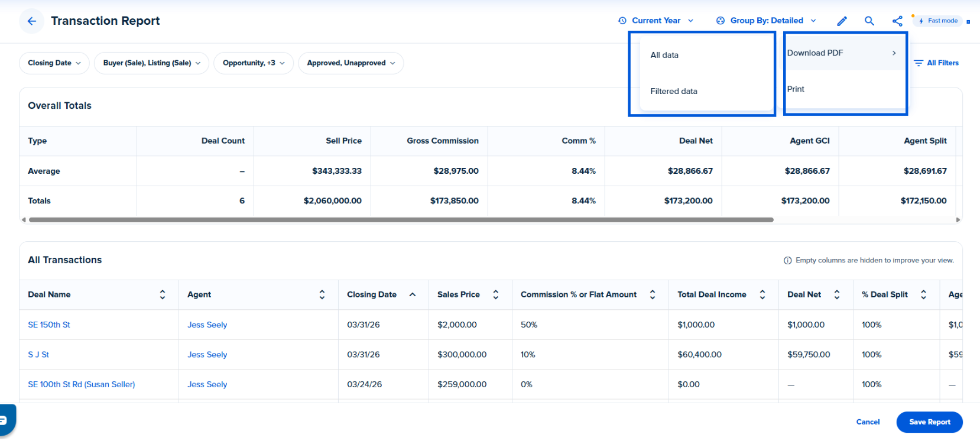Open Approved, Unapproved filter dropdown
Viewport: 980px width, 444px height.
point(351,63)
